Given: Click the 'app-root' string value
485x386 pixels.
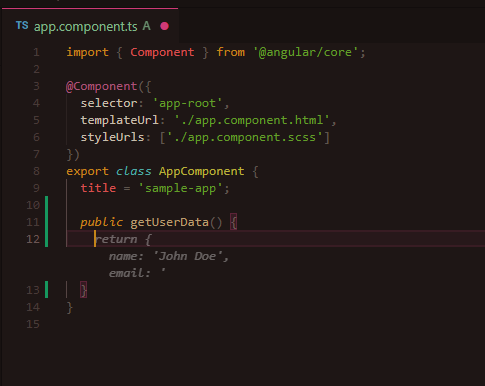Looking at the screenshot, I should tap(187, 103).
